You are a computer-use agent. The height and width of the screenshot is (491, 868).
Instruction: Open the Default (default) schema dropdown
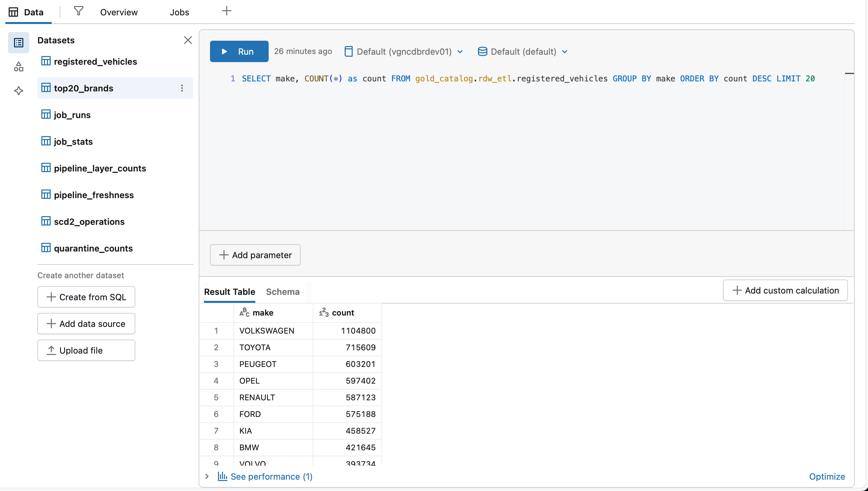click(x=523, y=52)
